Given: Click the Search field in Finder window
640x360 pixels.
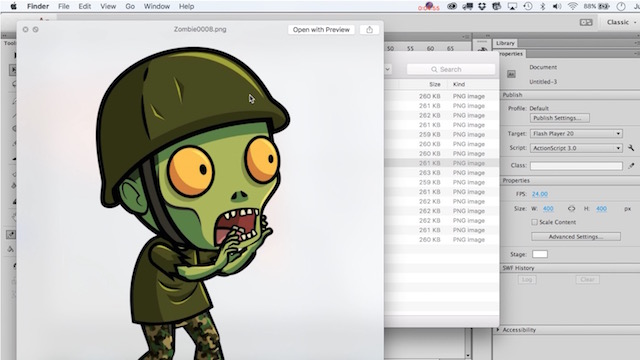Looking at the screenshot, I should [x=451, y=69].
